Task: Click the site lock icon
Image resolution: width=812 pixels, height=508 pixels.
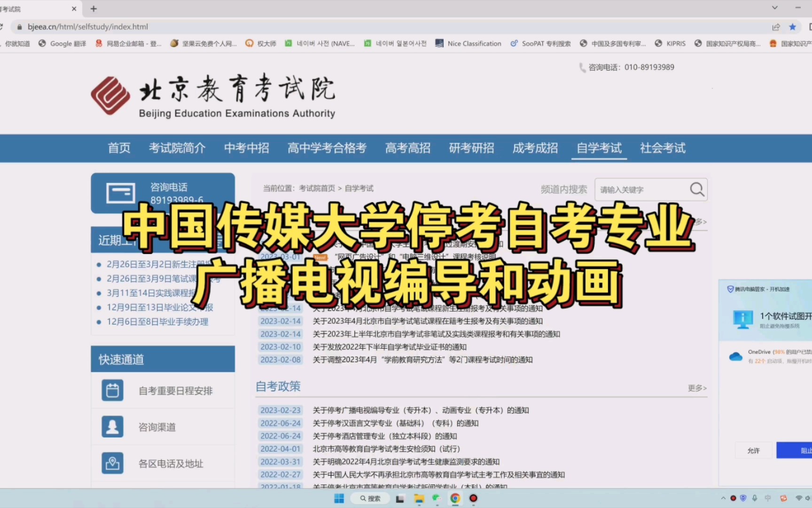Action: tap(19, 27)
